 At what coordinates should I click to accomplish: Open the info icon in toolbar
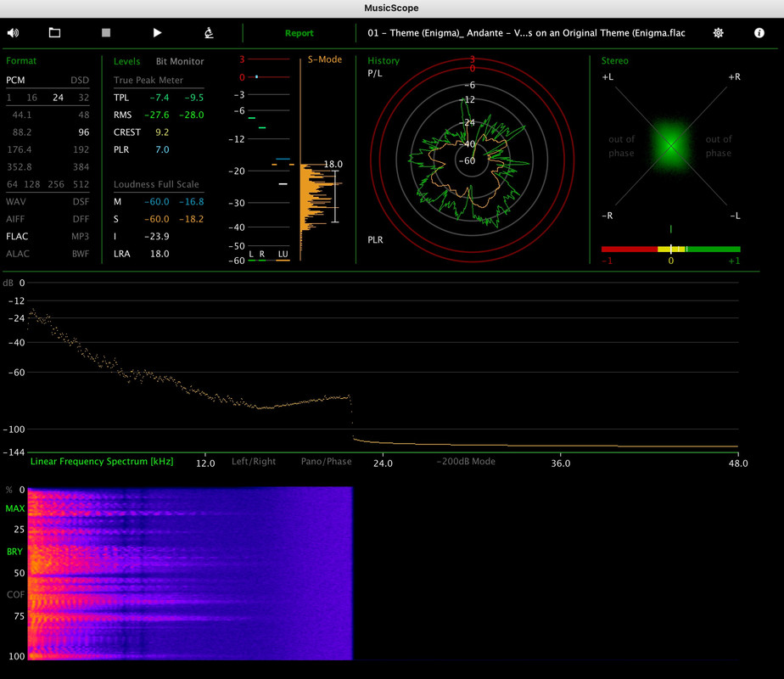(759, 33)
